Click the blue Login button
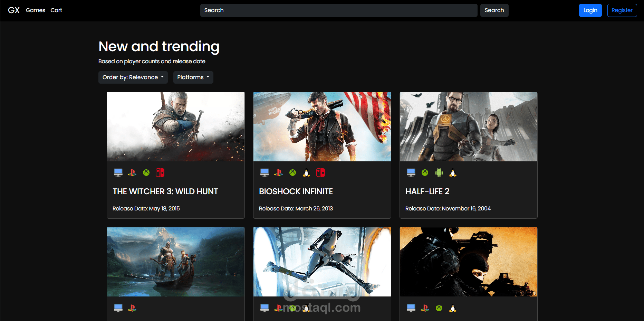644x321 pixels. (x=590, y=10)
